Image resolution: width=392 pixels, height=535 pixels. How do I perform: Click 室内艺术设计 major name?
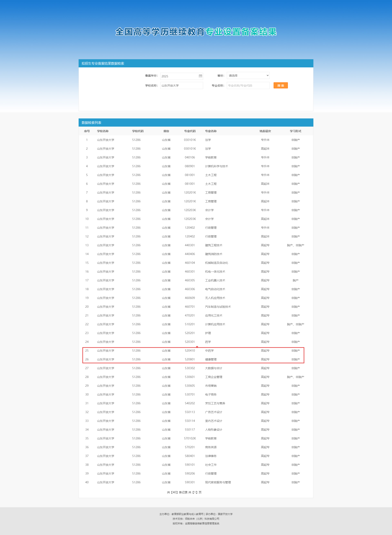[x=214, y=421]
